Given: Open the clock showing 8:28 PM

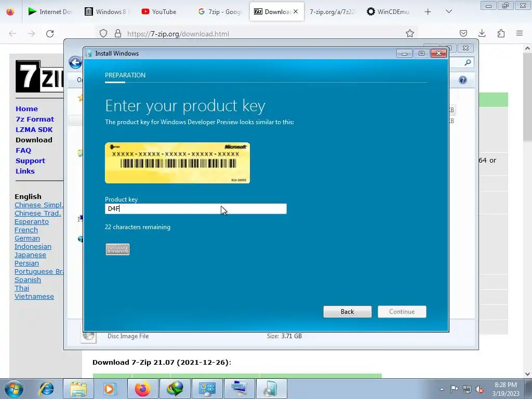Looking at the screenshot, I should 506,389.
